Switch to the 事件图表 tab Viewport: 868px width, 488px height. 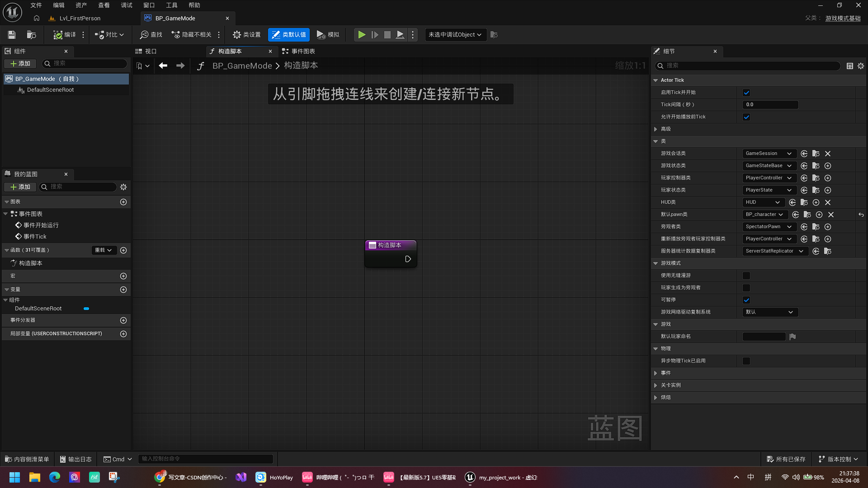click(x=298, y=52)
